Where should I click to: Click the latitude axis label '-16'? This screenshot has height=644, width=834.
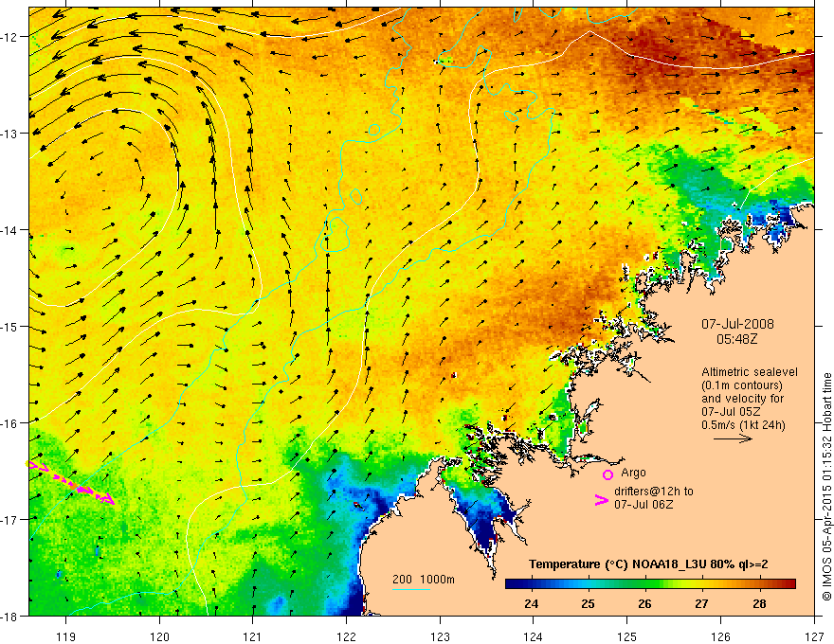10,423
